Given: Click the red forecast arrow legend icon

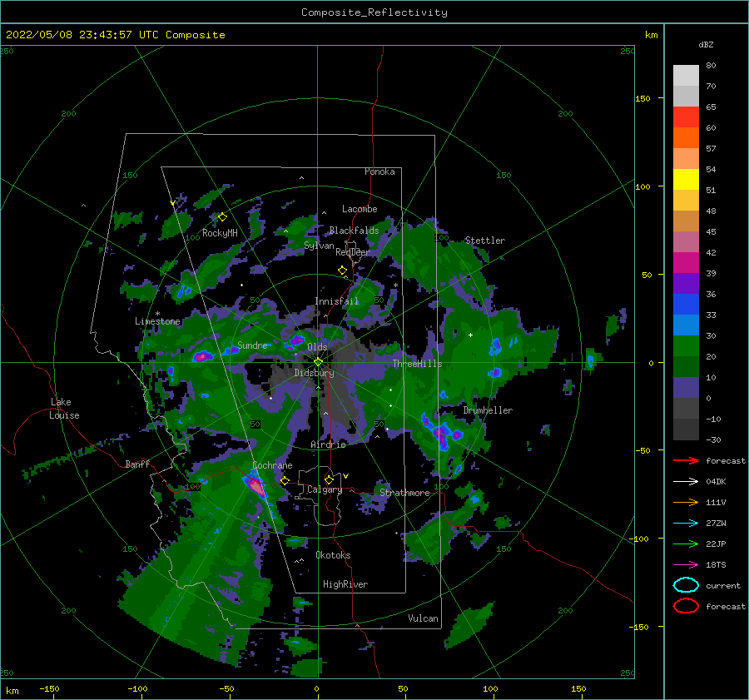Looking at the screenshot, I should [x=686, y=460].
